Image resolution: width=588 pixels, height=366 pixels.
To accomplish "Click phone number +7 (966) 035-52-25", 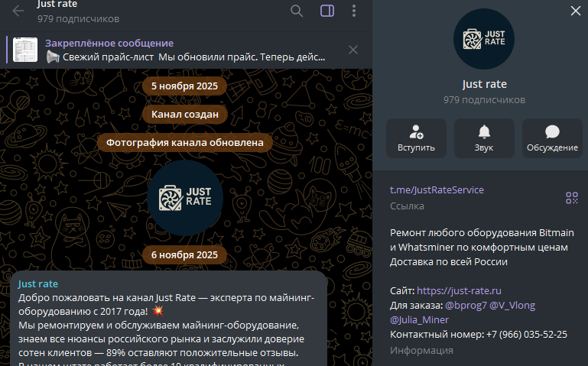I will [x=527, y=334].
